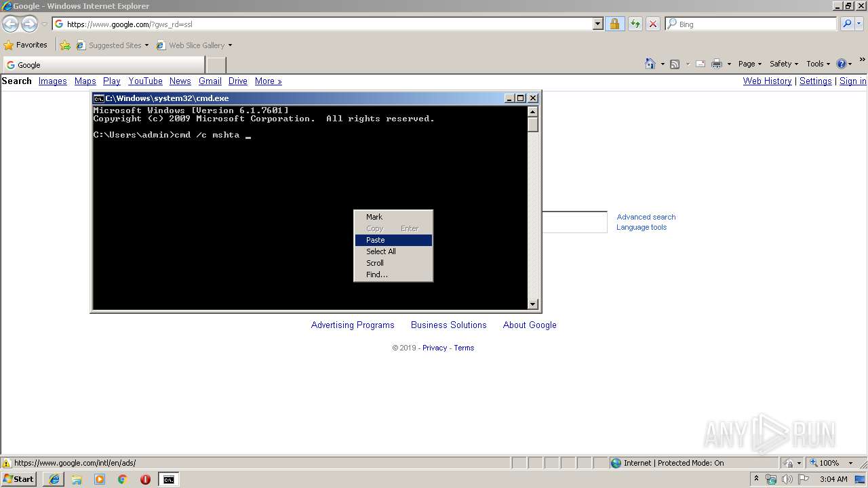
Task: Open Opera from the taskbar
Action: (145, 479)
